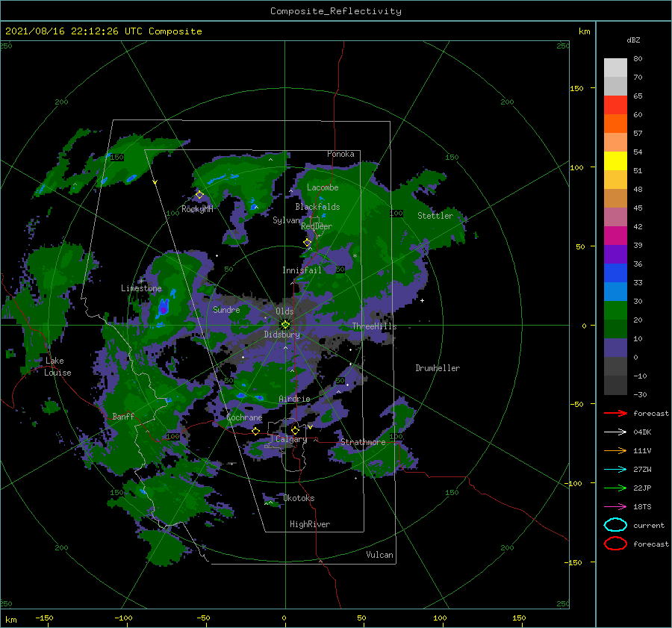Image resolution: width=672 pixels, height=628 pixels.
Task: Click the magenta storm core near Limestone
Action: pyautogui.click(x=164, y=309)
